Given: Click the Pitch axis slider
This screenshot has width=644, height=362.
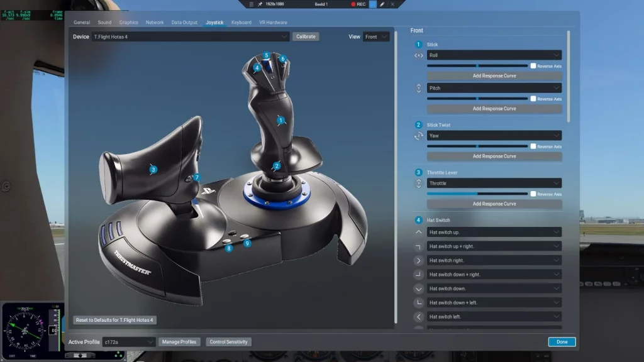Looking at the screenshot, I should [477, 98].
